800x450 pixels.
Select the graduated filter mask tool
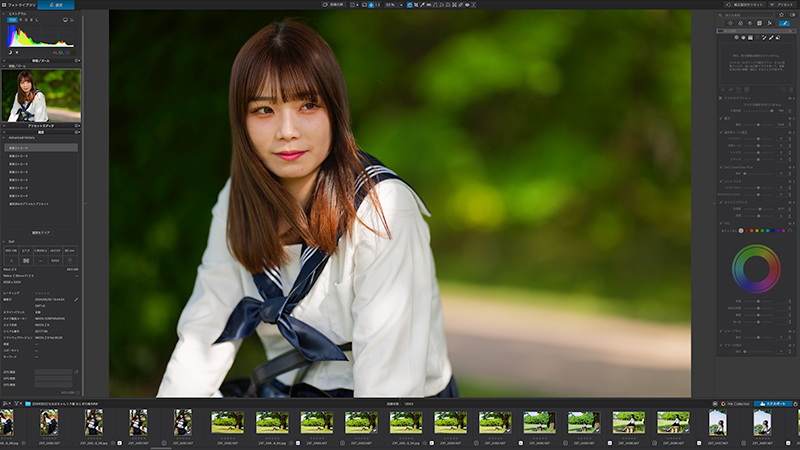pyautogui.click(x=750, y=37)
